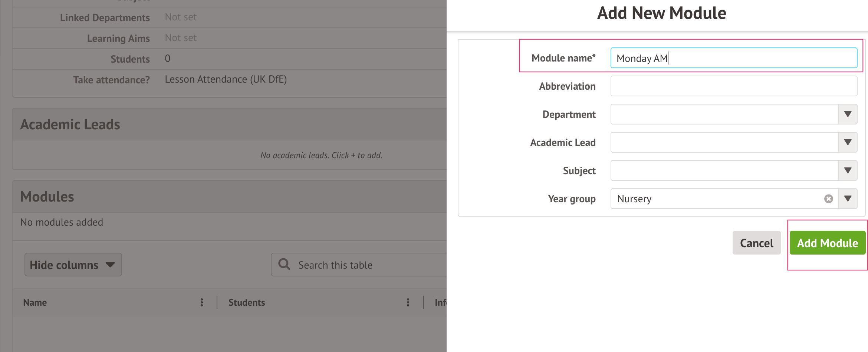Expand the Department dropdown arrow
This screenshot has width=868, height=352.
pos(848,114)
